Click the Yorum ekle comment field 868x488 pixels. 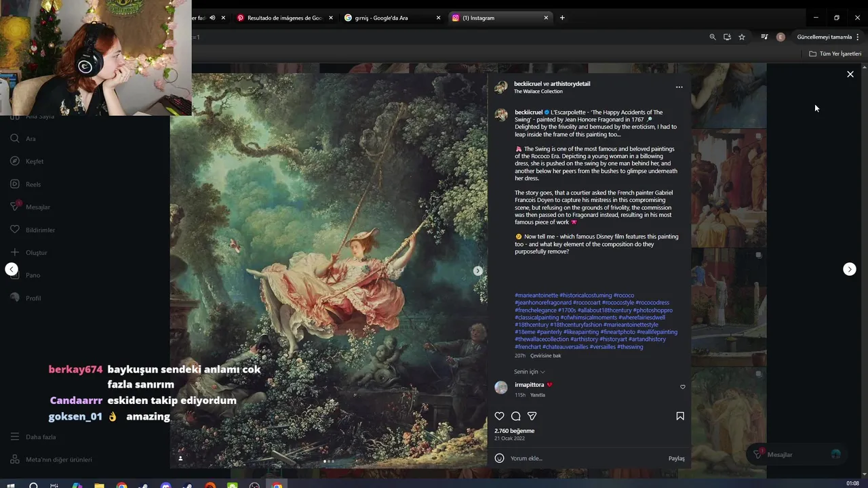[587, 458]
